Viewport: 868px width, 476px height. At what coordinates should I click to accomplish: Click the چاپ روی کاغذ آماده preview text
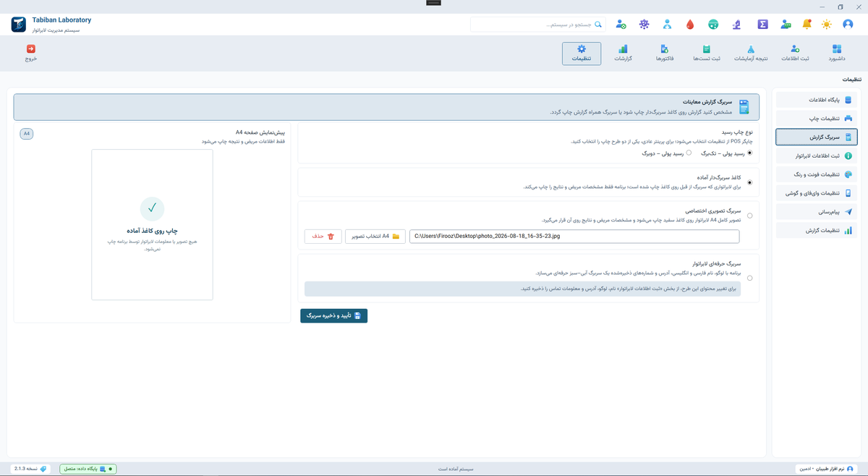pyautogui.click(x=153, y=231)
